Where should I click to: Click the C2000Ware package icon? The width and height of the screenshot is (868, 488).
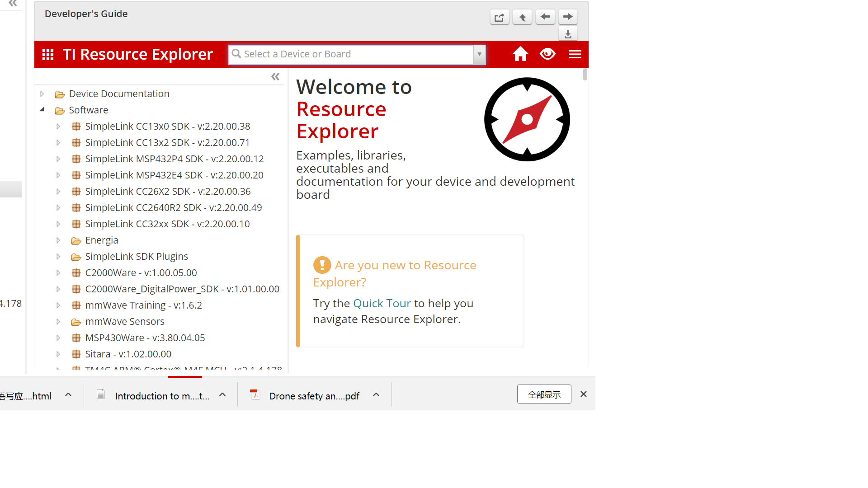(76, 273)
